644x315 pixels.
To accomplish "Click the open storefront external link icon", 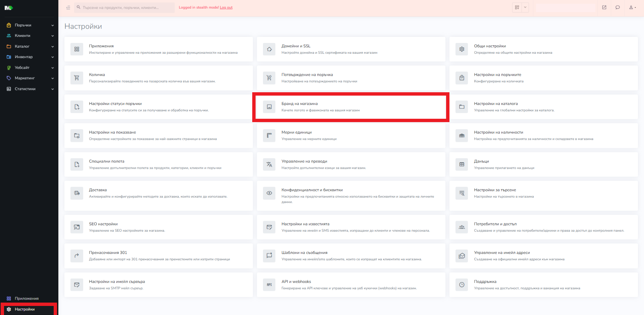I will pos(604,7).
